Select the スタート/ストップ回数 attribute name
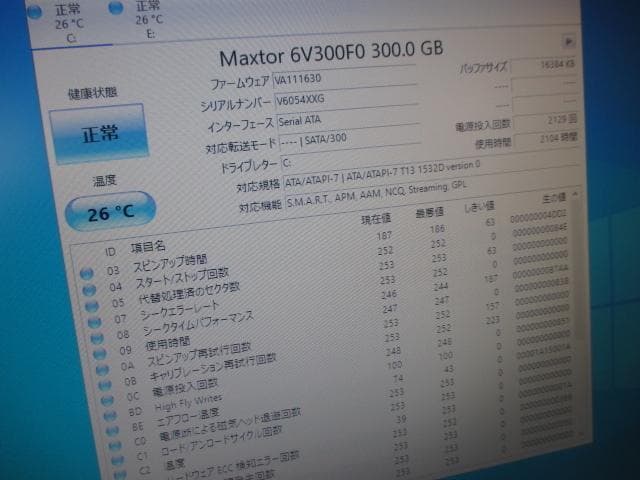This screenshot has height=480, width=640. (182, 278)
